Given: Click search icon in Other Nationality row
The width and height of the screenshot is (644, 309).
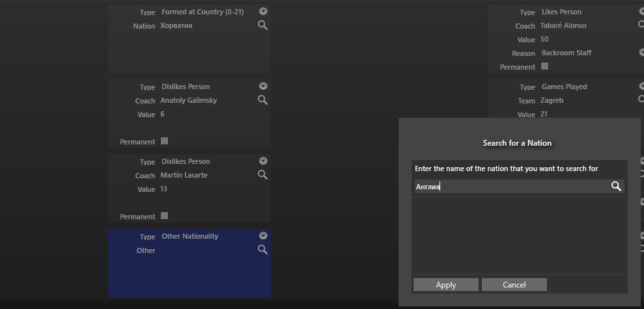Looking at the screenshot, I should [262, 250].
